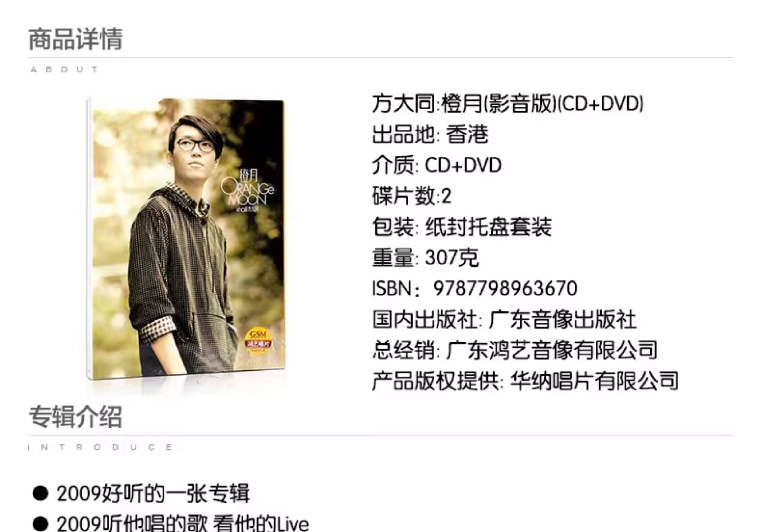The height and width of the screenshot is (532, 762).
Task: Click the 商品详情 section heading
Action: [76, 40]
